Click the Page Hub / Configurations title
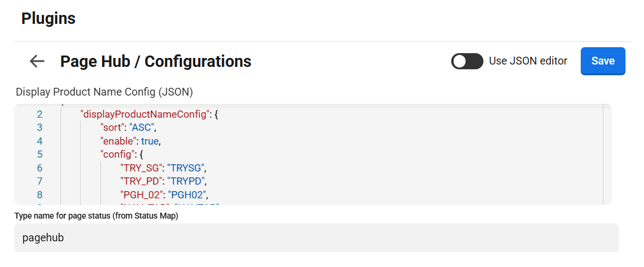Image resolution: width=644 pixels, height=267 pixels. 156,61
